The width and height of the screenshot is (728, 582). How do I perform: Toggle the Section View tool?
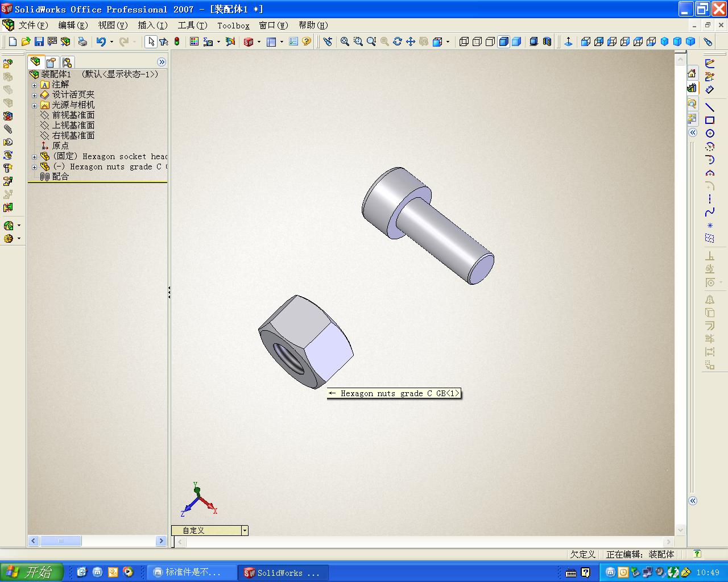coord(547,41)
